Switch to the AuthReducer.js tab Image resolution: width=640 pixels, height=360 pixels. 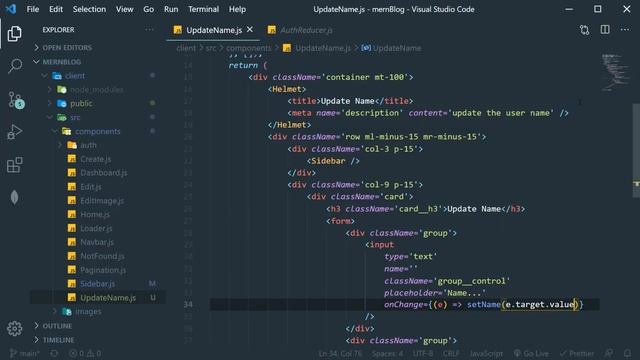(301, 30)
